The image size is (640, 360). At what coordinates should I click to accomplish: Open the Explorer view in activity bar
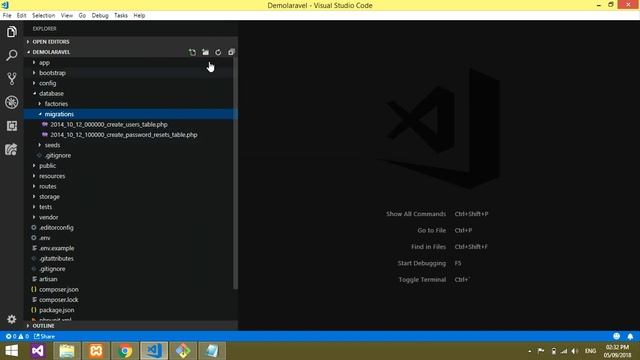11,32
